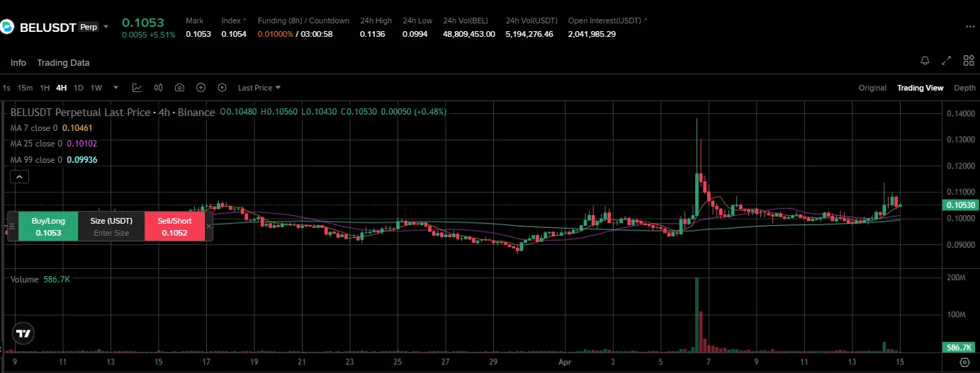
Task: Click the Open Interest value 2,041,985.29
Action: (x=592, y=34)
